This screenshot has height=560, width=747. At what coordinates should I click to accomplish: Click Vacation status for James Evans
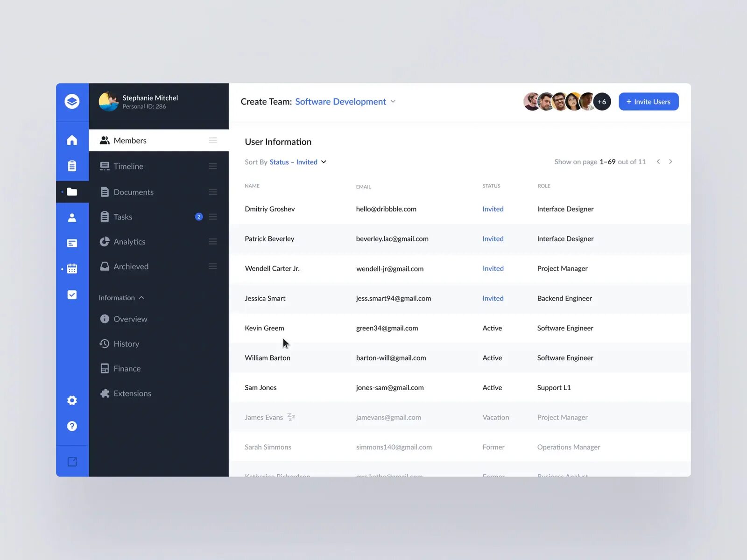tap(496, 418)
